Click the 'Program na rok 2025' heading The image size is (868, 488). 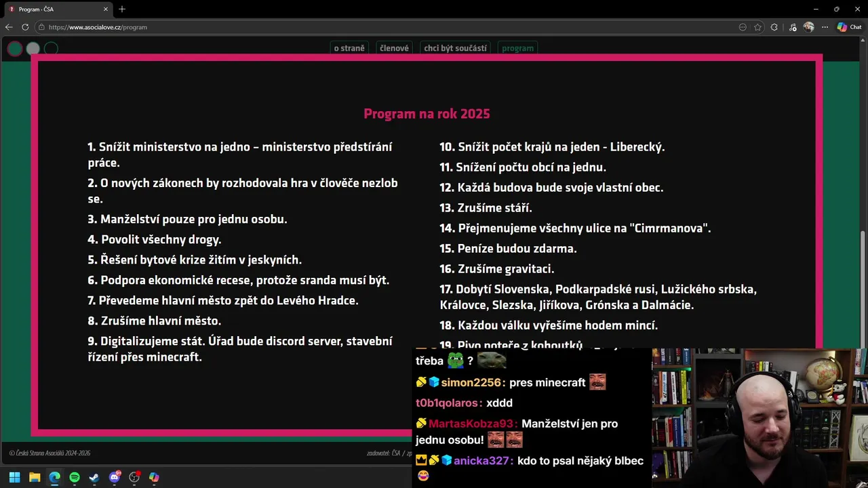pyautogui.click(x=427, y=114)
